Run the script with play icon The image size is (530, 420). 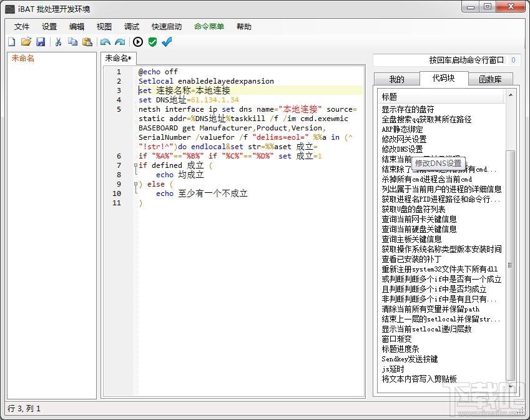pyautogui.click(x=138, y=42)
